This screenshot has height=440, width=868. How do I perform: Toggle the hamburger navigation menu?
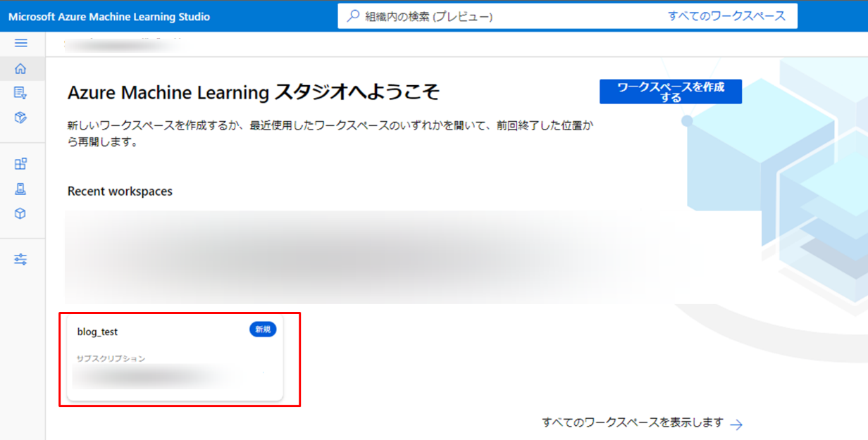click(20, 43)
